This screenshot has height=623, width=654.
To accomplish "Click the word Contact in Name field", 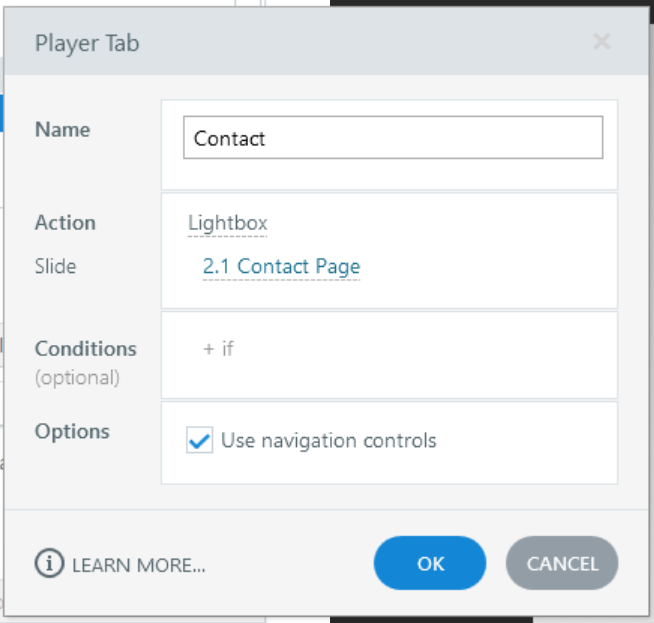I will (230, 139).
